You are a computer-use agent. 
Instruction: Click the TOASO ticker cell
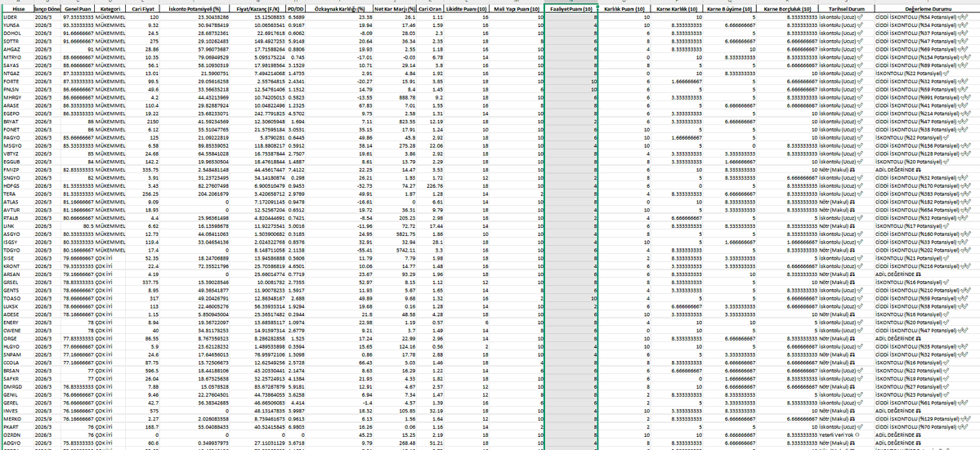pos(17,298)
